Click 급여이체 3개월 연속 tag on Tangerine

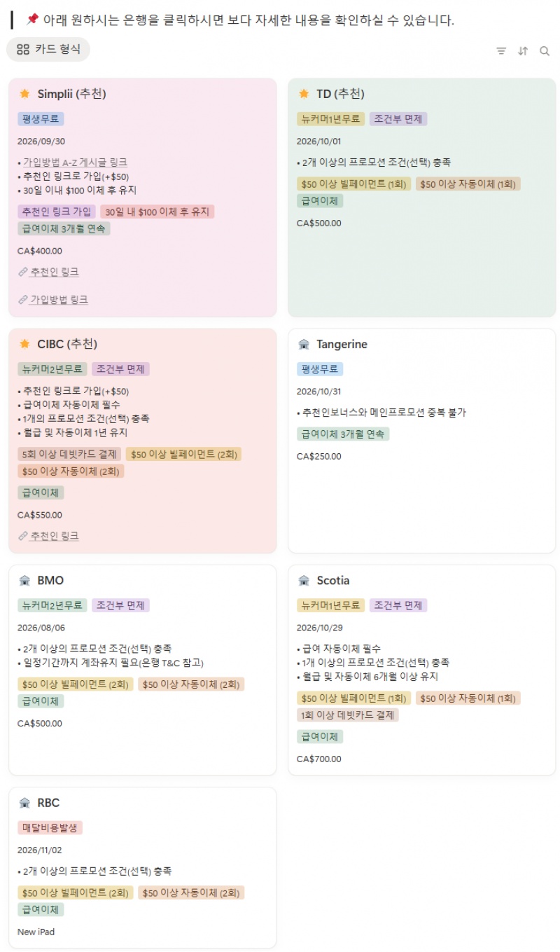tap(343, 434)
